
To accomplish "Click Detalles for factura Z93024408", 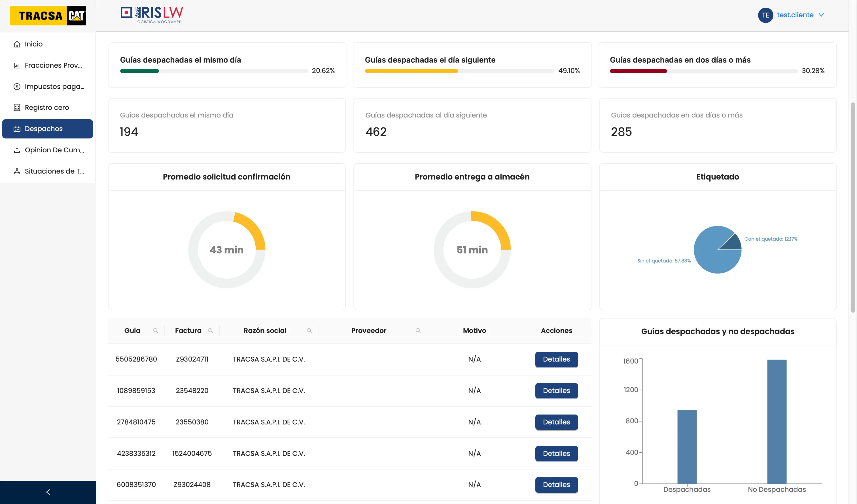I will tap(556, 485).
